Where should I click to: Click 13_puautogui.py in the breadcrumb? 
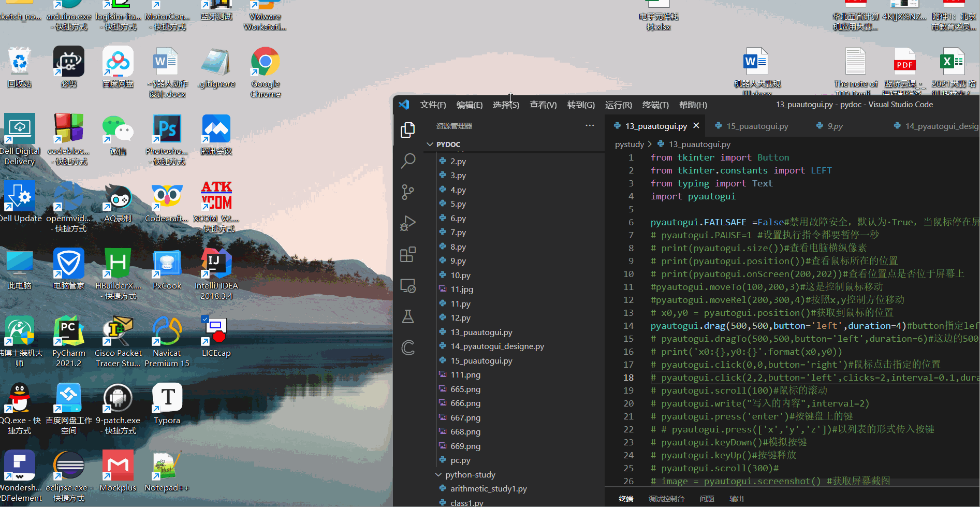[699, 144]
